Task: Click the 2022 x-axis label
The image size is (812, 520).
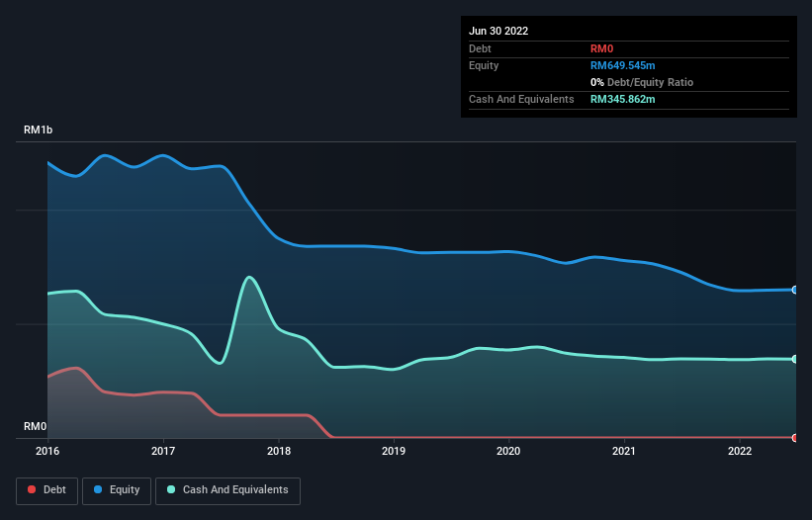Action: point(740,451)
